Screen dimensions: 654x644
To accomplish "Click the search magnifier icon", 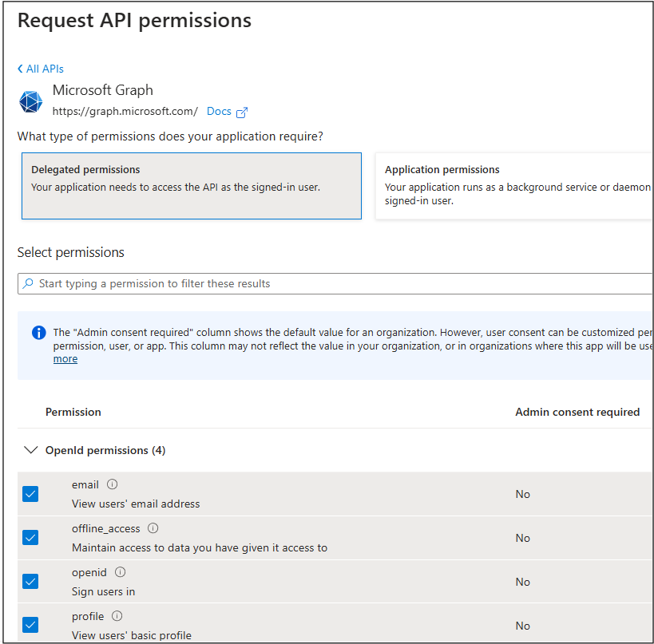I will click(x=28, y=283).
